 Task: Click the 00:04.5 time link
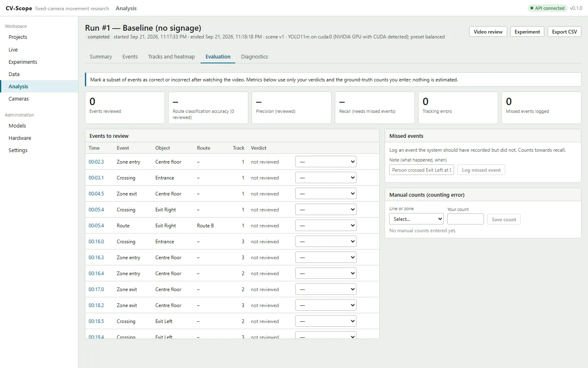pos(96,194)
